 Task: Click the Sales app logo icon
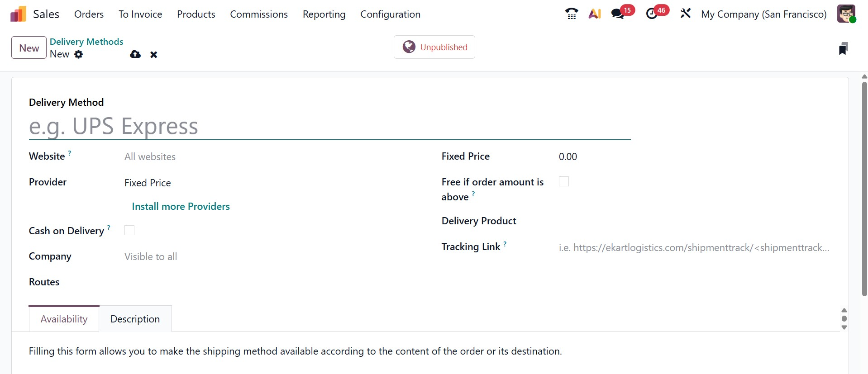(18, 14)
